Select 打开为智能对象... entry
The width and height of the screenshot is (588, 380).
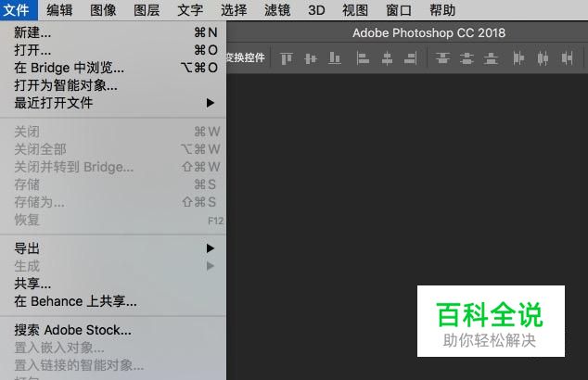(113, 85)
